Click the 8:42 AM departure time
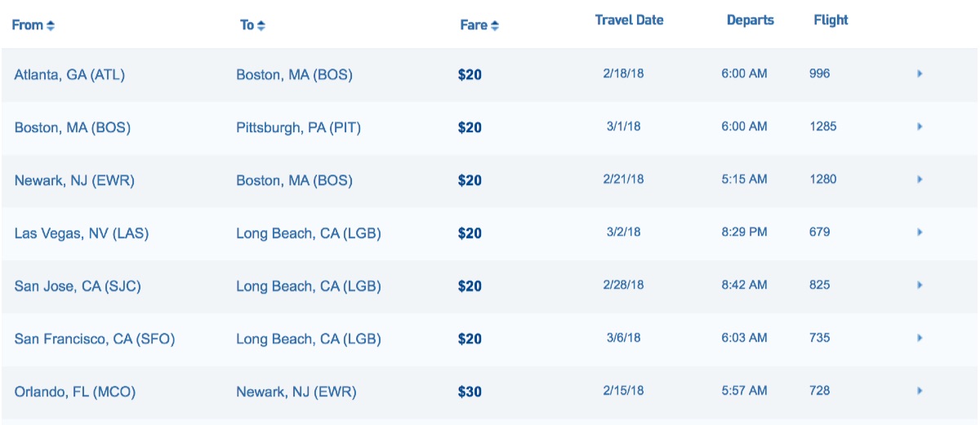The image size is (980, 425). tap(744, 285)
